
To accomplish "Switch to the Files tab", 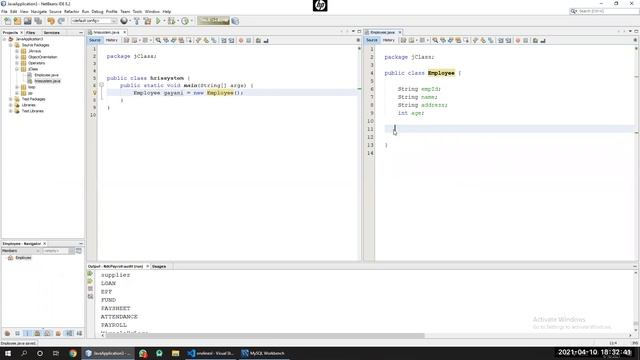I will click(x=31, y=32).
